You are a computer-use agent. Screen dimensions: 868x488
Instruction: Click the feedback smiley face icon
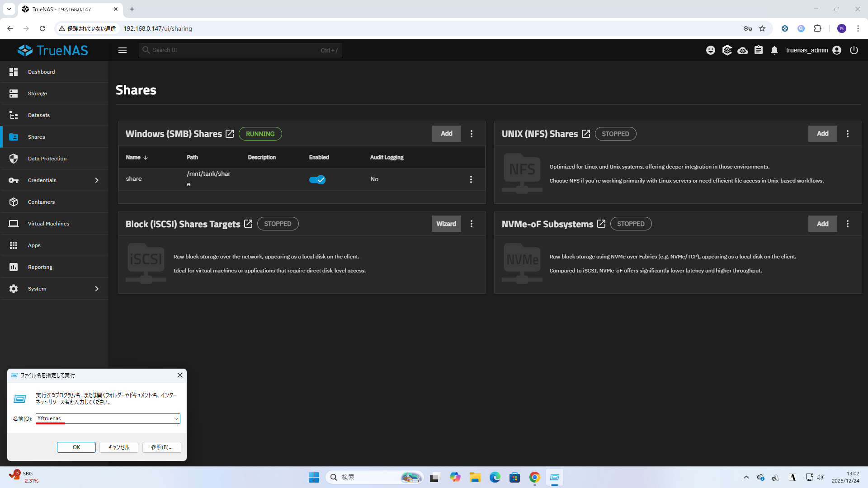click(711, 50)
